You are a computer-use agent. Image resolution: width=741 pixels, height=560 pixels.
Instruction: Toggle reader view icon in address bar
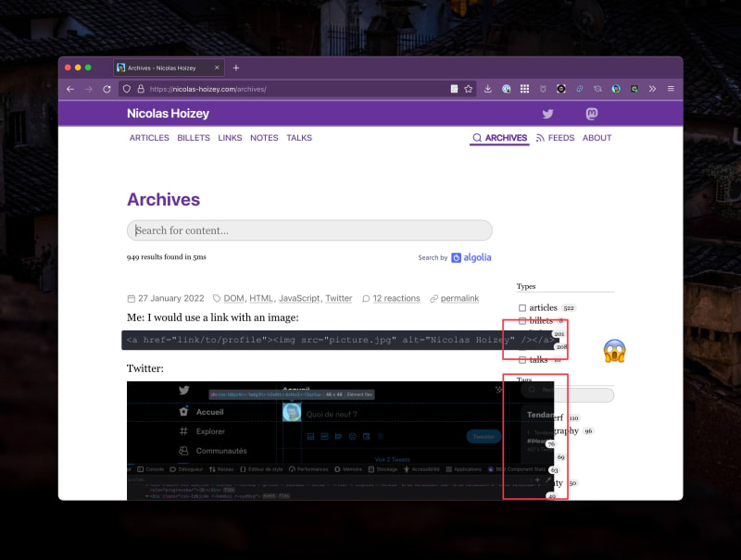(x=454, y=89)
